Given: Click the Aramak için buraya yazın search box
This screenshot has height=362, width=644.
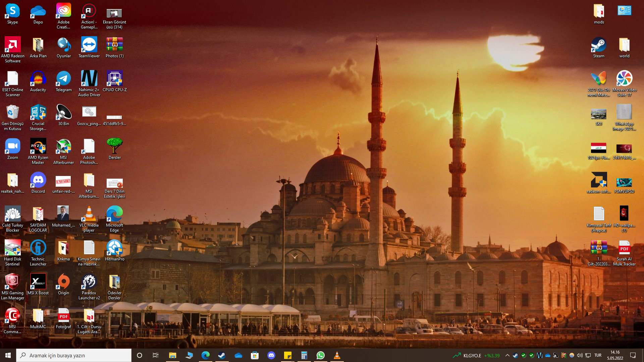Looking at the screenshot, I should [74, 355].
